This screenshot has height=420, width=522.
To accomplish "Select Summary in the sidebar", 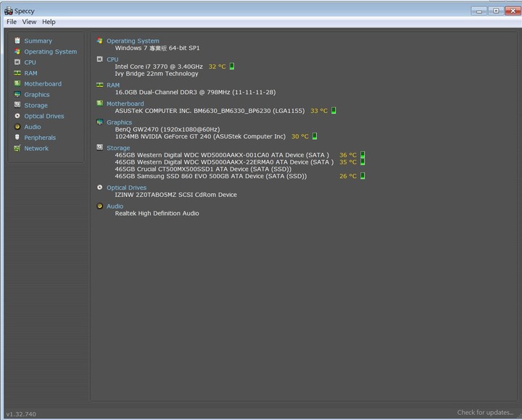I will click(x=38, y=41).
